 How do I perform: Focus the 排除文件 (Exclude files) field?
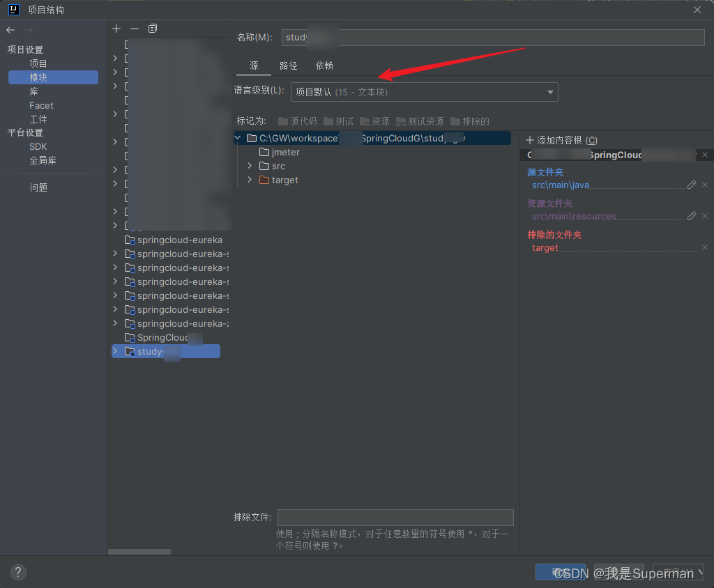(396, 518)
